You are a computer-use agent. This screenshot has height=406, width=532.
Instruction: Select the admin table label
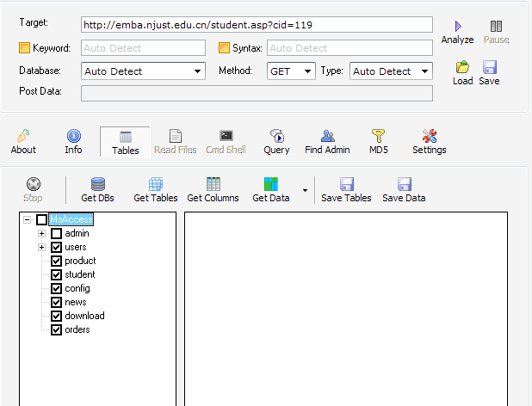[77, 233]
